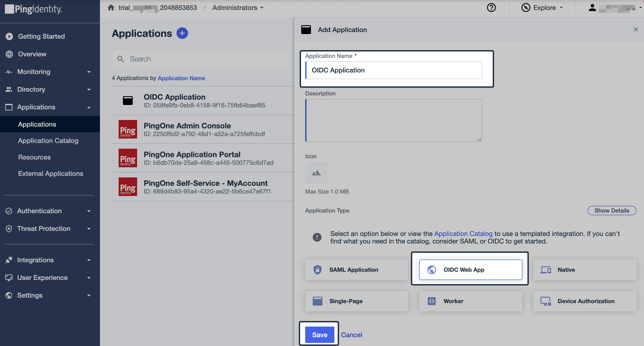The height and width of the screenshot is (346, 644).
Task: Open External Applications in the sidebar
Action: [x=50, y=173]
